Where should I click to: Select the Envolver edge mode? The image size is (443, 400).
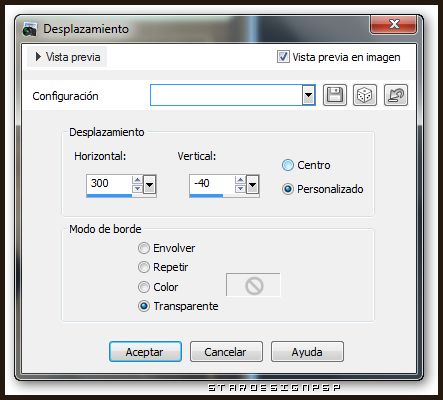coord(144,248)
